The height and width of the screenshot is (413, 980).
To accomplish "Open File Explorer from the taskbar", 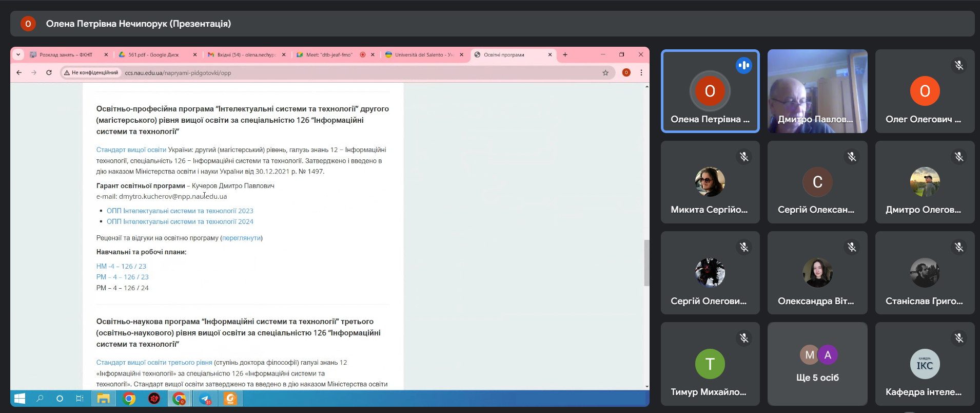I will (x=104, y=399).
